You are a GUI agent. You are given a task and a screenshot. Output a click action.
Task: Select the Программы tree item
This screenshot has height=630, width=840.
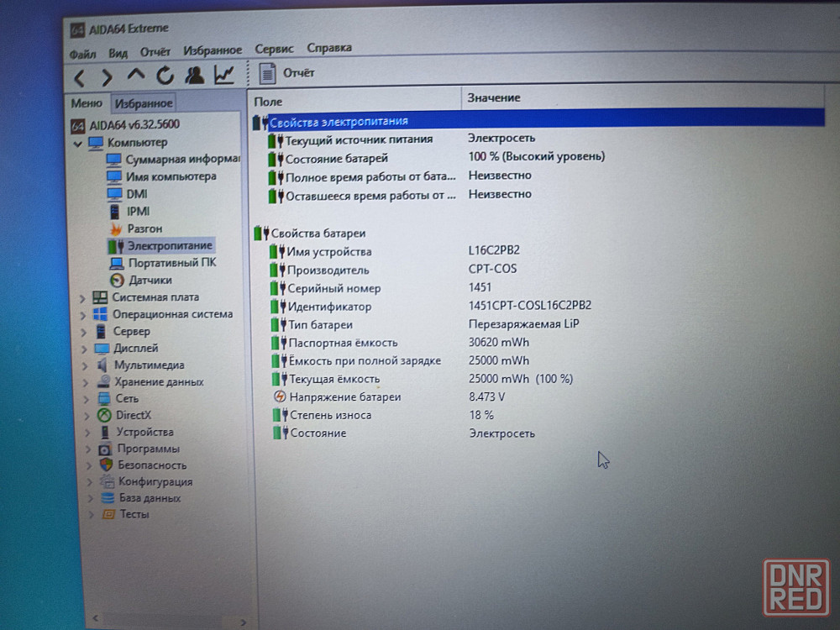pyautogui.click(x=148, y=449)
